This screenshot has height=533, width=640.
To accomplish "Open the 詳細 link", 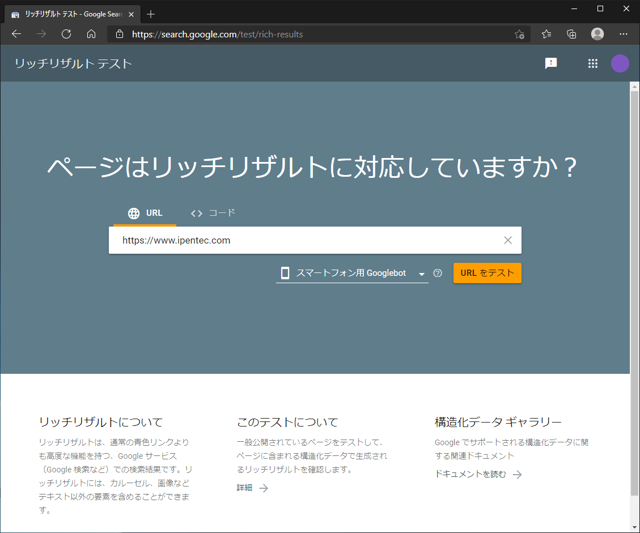I will pyautogui.click(x=252, y=488).
